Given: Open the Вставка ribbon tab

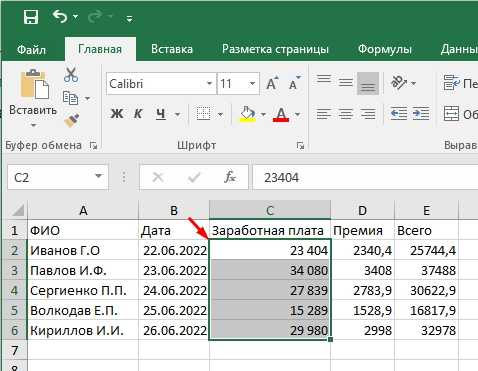Looking at the screenshot, I should (x=172, y=49).
